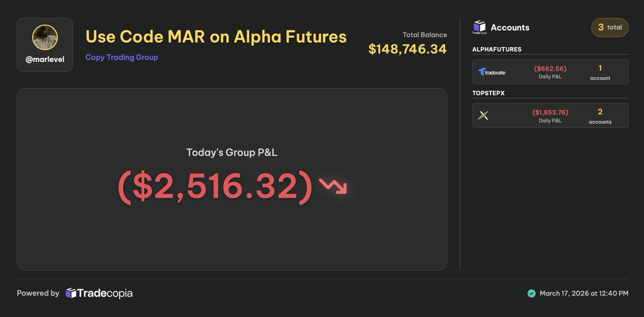Select the TopstepX accounts row
Screen dimensions: 644x317
coord(550,115)
